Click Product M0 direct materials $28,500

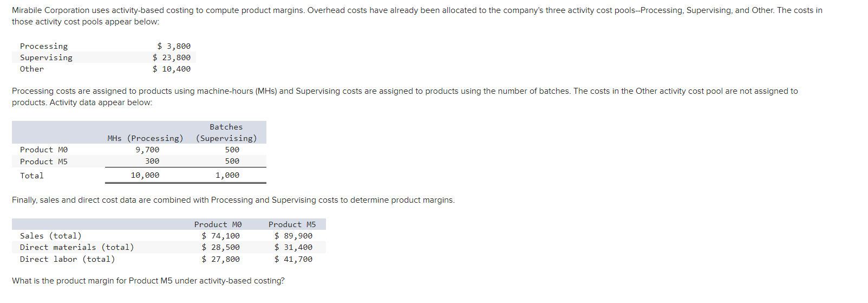(220, 247)
